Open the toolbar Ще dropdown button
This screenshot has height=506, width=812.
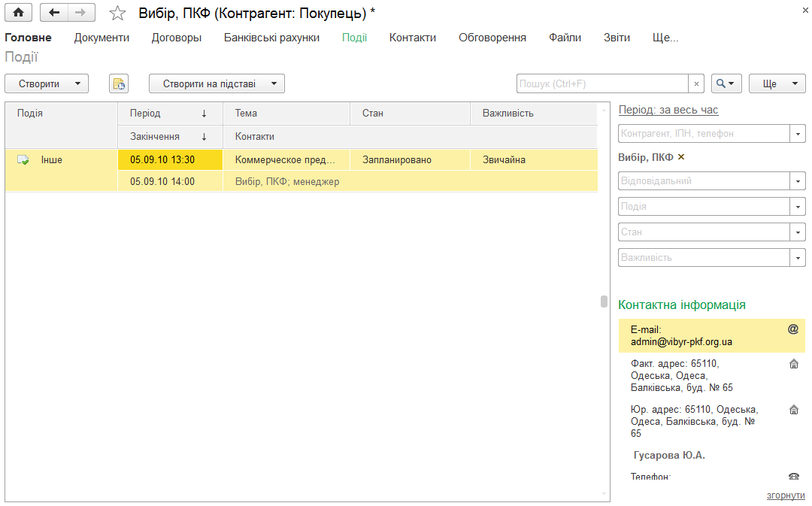point(777,83)
